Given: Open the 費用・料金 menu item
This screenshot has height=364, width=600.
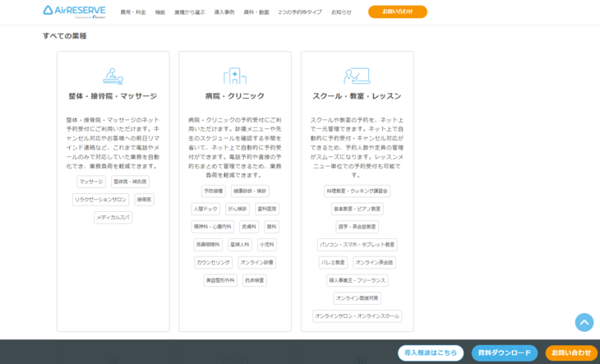Looking at the screenshot, I should tap(133, 12).
